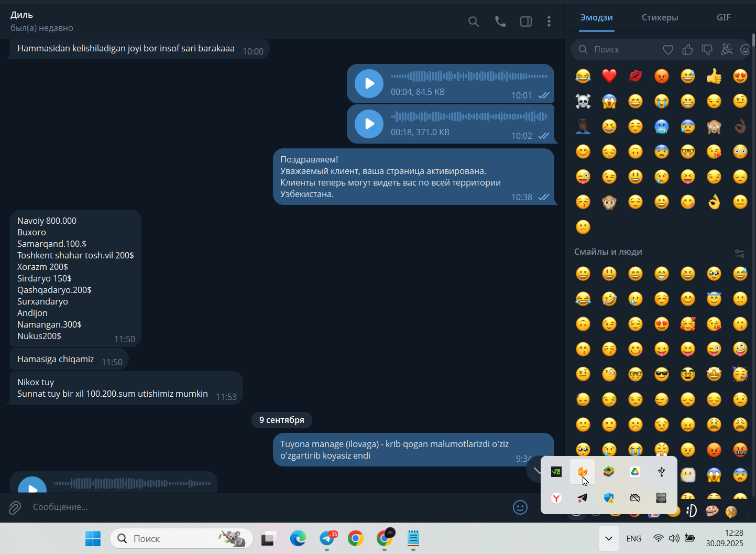Image resolution: width=756 pixels, height=554 pixels.
Task: Start a voice call via phone icon
Action: click(500, 21)
